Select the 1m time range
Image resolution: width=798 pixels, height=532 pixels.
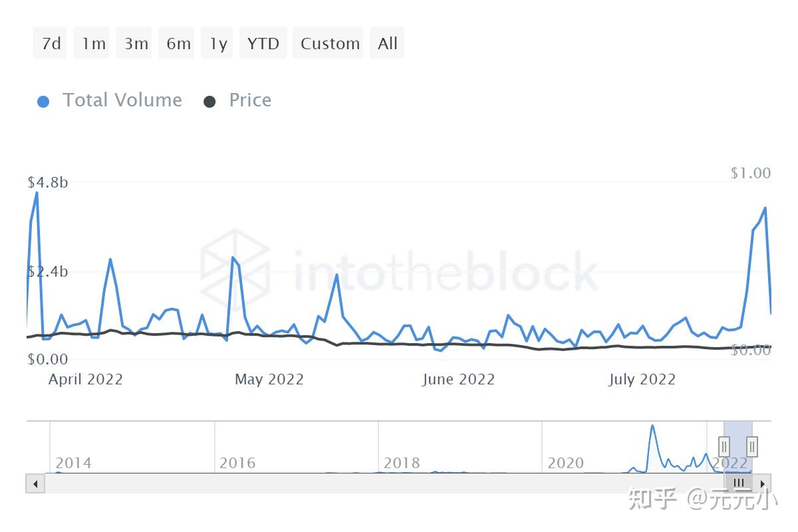(x=92, y=43)
